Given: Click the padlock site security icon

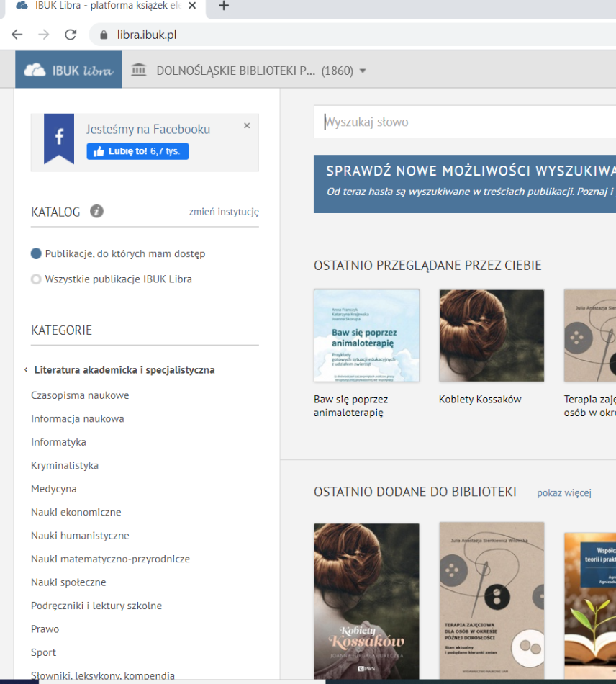Looking at the screenshot, I should [x=104, y=35].
